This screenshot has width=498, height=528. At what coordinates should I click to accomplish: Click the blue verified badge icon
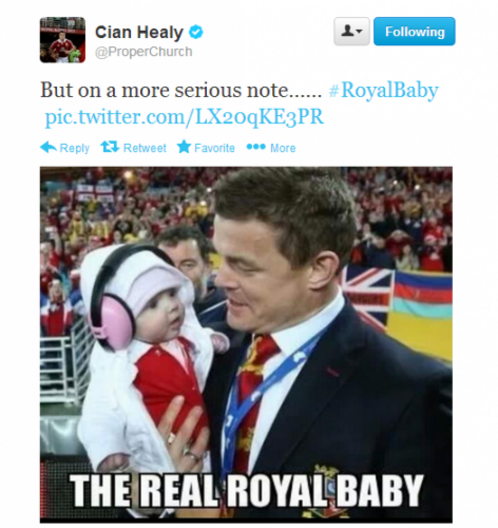(x=196, y=32)
